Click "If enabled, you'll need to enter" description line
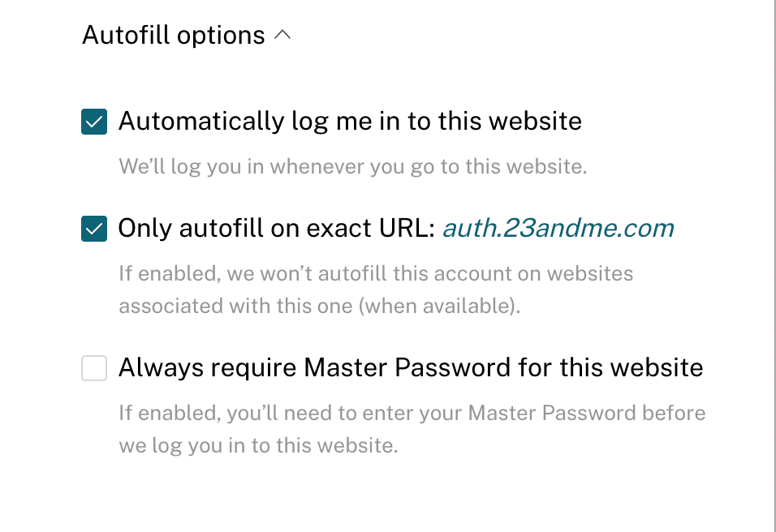Image resolution: width=776 pixels, height=532 pixels. pyautogui.click(x=412, y=413)
